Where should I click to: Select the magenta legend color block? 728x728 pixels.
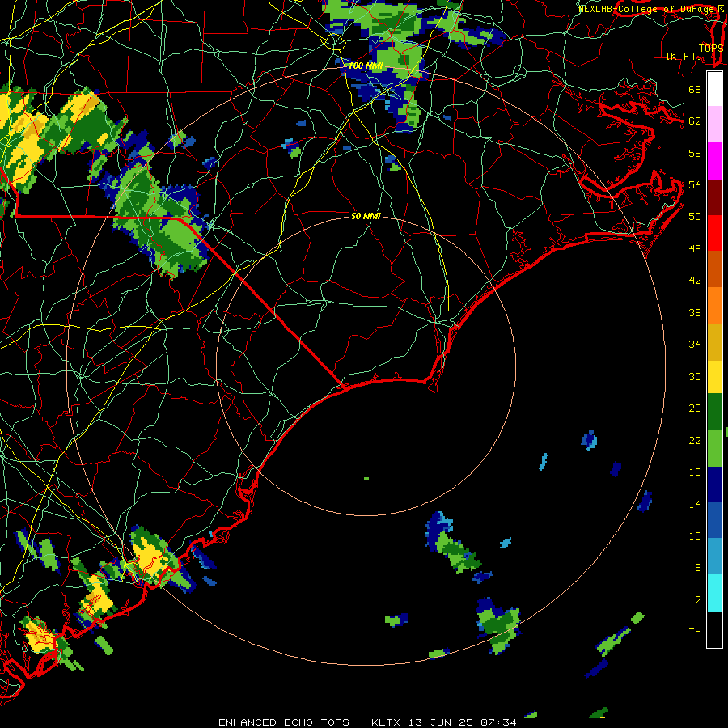pyautogui.click(x=714, y=161)
